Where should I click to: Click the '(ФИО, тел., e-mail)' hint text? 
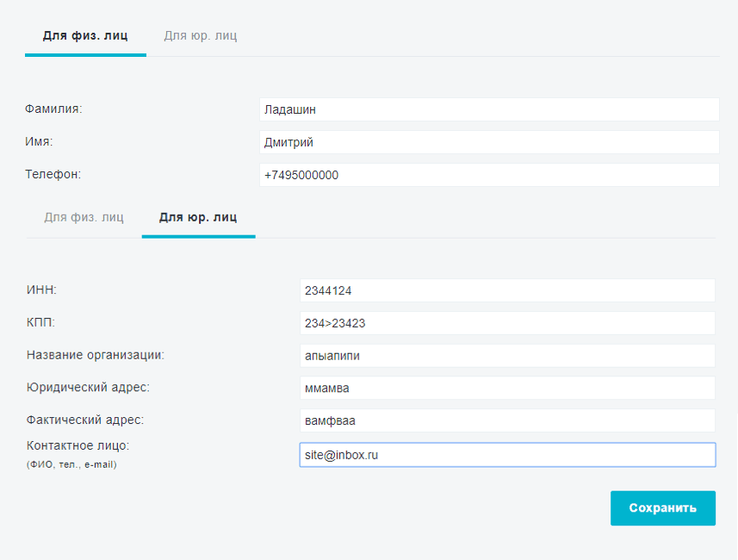(x=71, y=464)
